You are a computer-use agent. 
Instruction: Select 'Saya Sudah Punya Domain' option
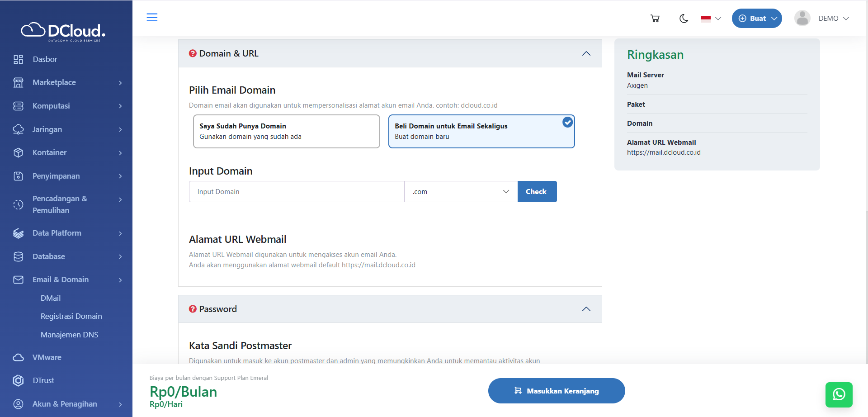coord(286,131)
